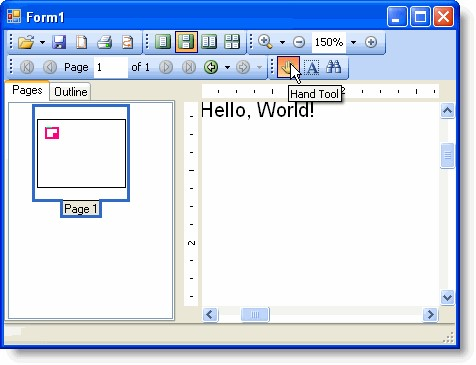476x365 pixels.
Task: Switch to the Outline tab
Action: click(x=71, y=92)
